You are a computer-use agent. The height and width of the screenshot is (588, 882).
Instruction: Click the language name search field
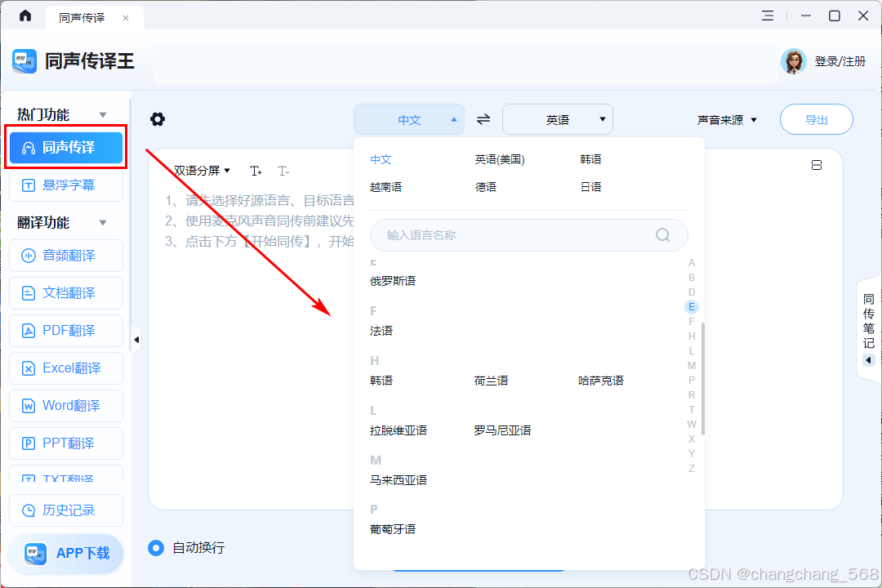[528, 235]
